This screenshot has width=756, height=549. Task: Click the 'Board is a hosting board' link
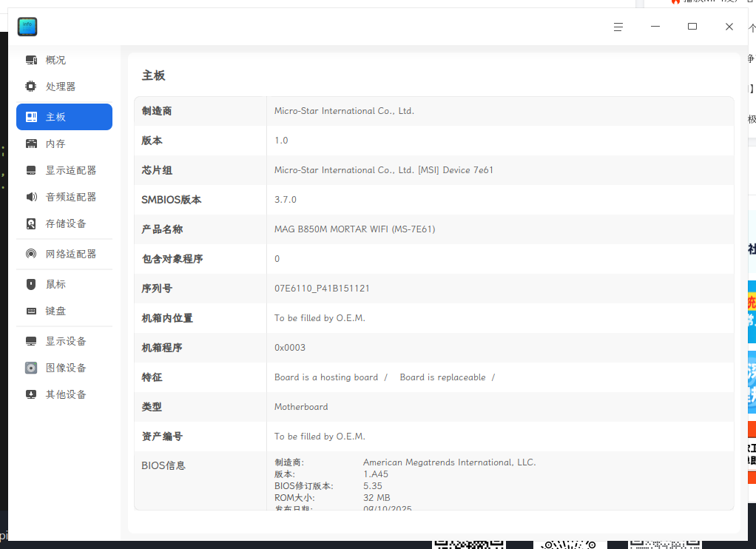click(326, 377)
